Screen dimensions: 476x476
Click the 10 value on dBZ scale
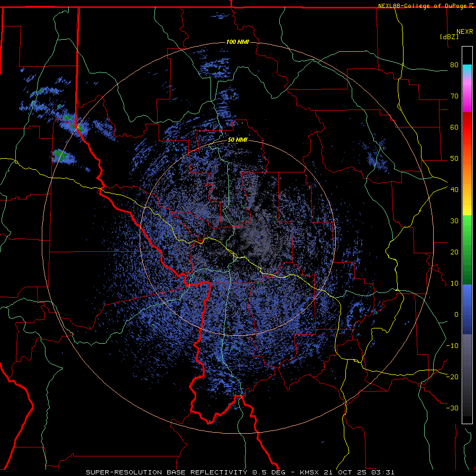click(x=454, y=283)
